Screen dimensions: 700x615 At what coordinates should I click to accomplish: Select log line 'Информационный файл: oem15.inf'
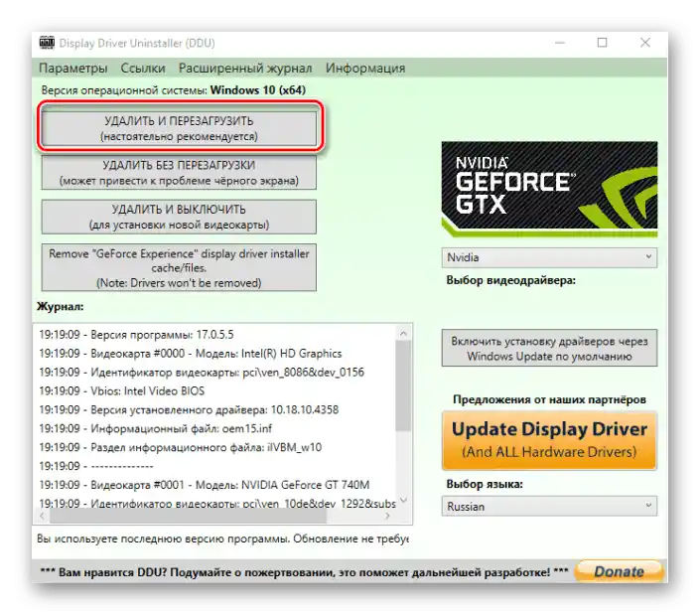pos(155,428)
